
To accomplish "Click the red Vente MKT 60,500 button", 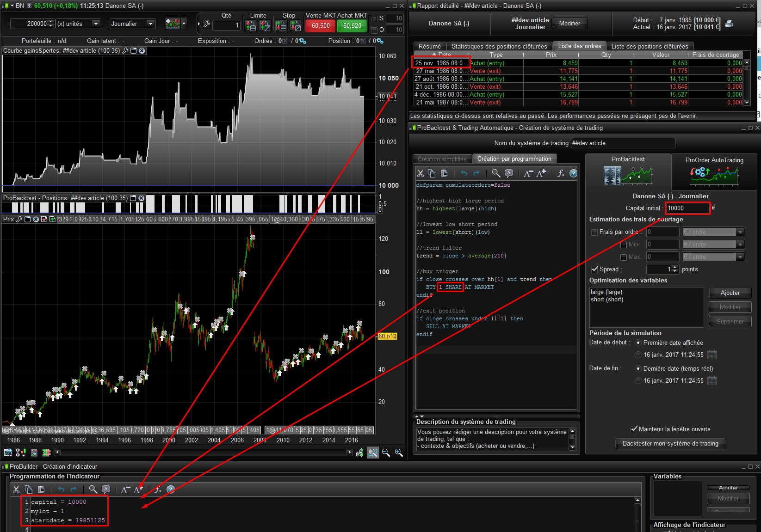I will click(321, 26).
